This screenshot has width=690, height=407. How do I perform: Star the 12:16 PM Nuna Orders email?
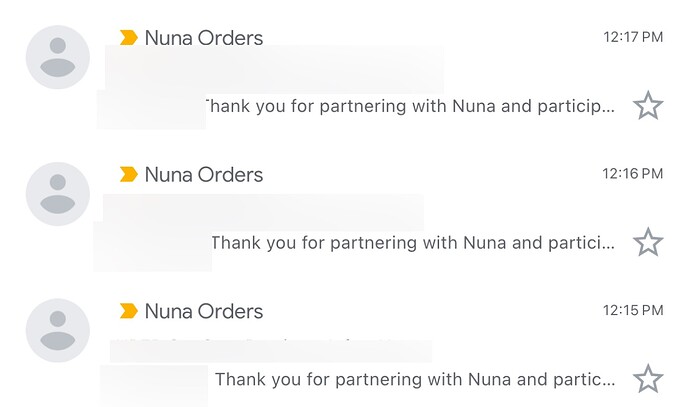[648, 242]
